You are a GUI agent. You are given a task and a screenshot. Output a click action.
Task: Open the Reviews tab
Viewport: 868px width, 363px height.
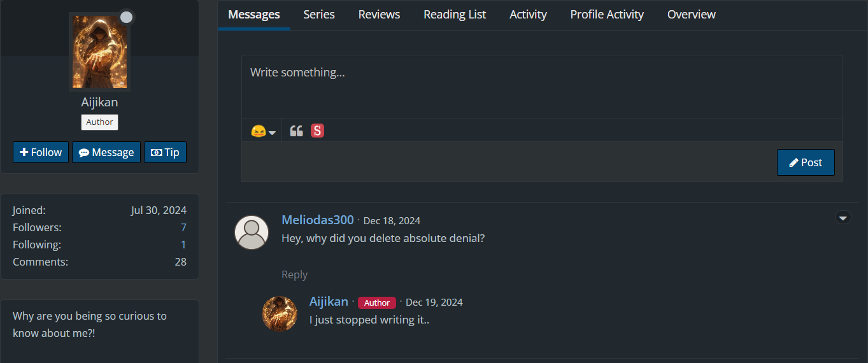point(379,14)
